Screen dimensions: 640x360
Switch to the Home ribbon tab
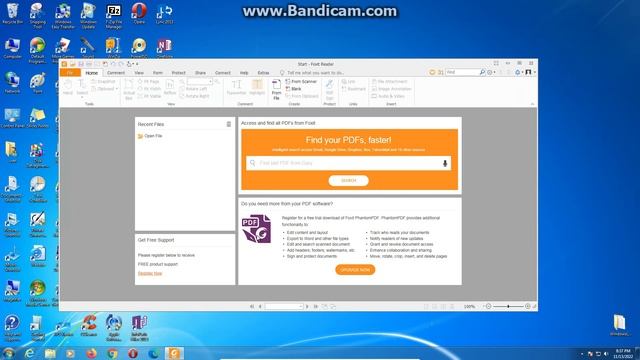tap(91, 73)
